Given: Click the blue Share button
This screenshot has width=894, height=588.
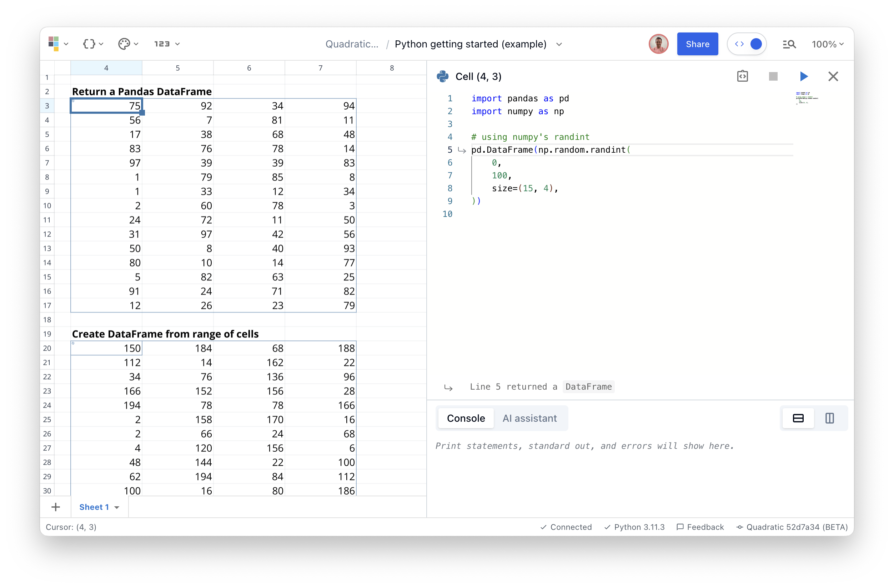Looking at the screenshot, I should point(697,44).
